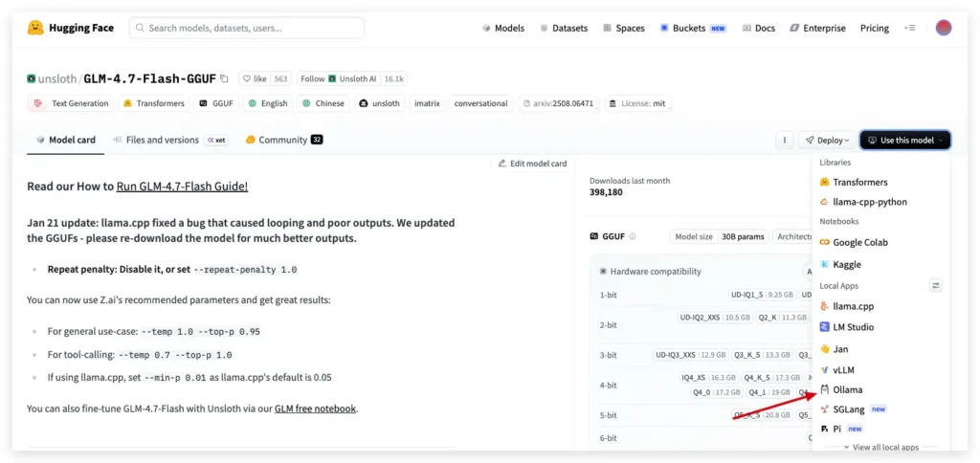Select the English language tag
The image size is (980, 463).
coord(268,103)
